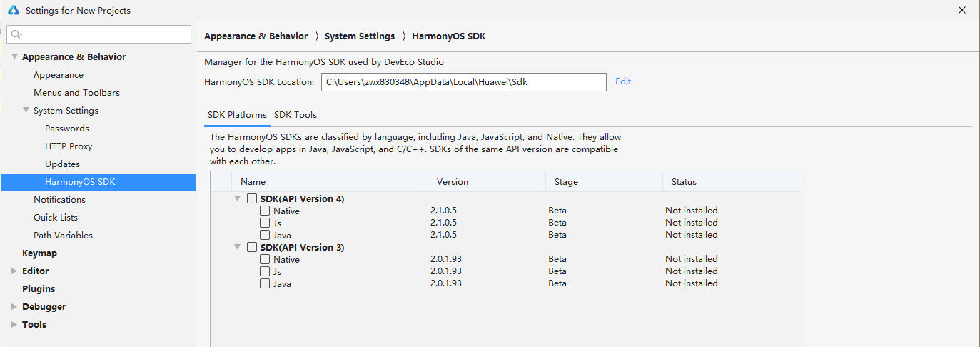Check the SDK(API Version 4) checkbox
Screen dimensions: 980x347
coord(252,198)
